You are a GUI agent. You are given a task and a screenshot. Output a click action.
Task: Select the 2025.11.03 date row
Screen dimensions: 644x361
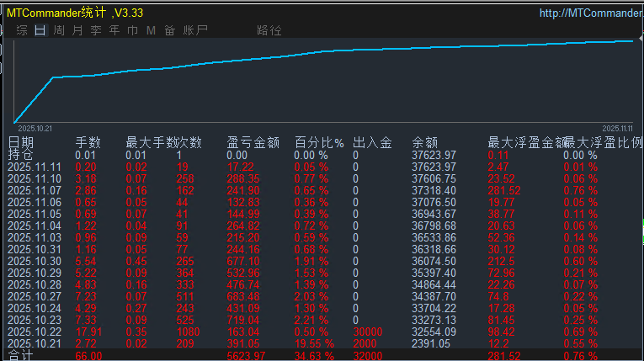pos(35,238)
